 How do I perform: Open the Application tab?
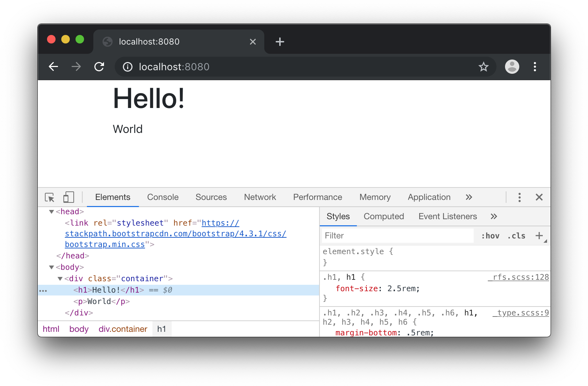pyautogui.click(x=429, y=197)
